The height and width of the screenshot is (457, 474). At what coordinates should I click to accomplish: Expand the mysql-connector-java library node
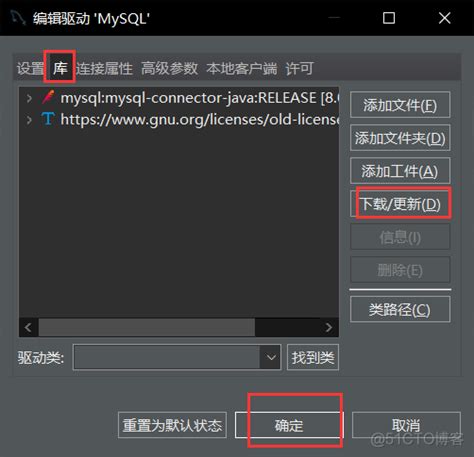[29, 98]
